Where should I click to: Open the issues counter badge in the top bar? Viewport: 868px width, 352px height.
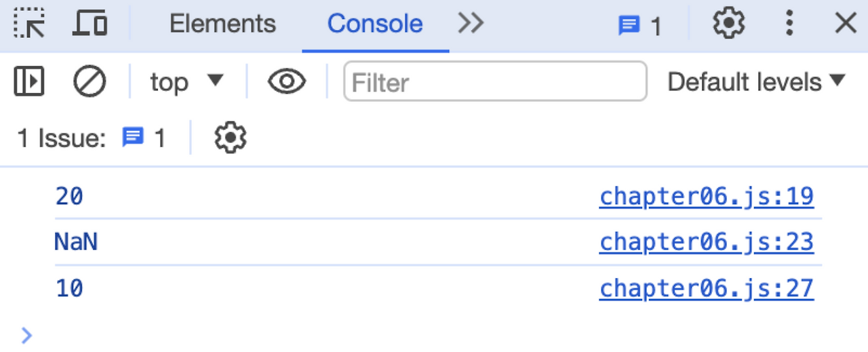640,26
